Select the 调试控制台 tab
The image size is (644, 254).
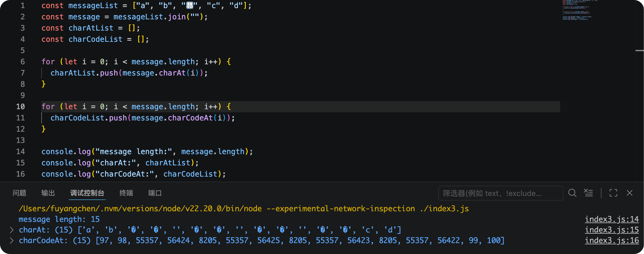point(87,193)
